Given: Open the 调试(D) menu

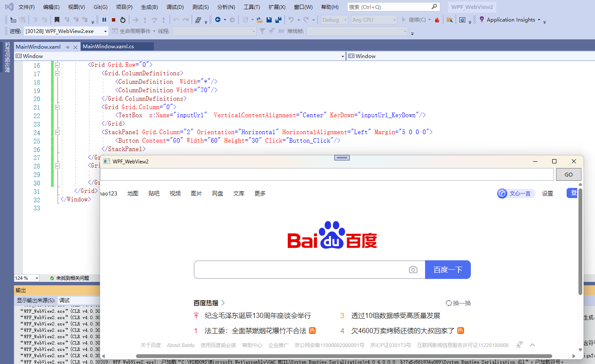Looking at the screenshot, I should click(x=175, y=7).
